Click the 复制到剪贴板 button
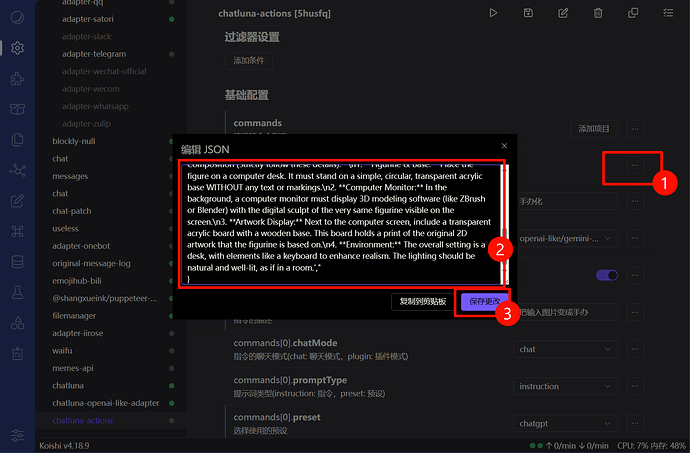Screen dimensions: 690x453 (420, 301)
